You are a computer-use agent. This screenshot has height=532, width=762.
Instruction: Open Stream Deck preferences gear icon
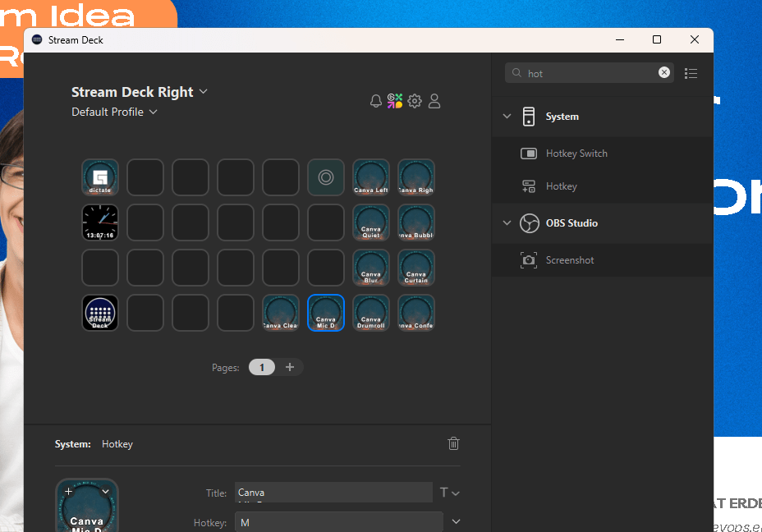[x=415, y=101]
